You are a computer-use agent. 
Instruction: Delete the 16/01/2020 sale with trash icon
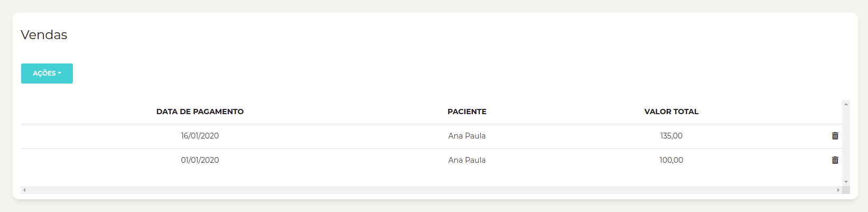[835, 136]
